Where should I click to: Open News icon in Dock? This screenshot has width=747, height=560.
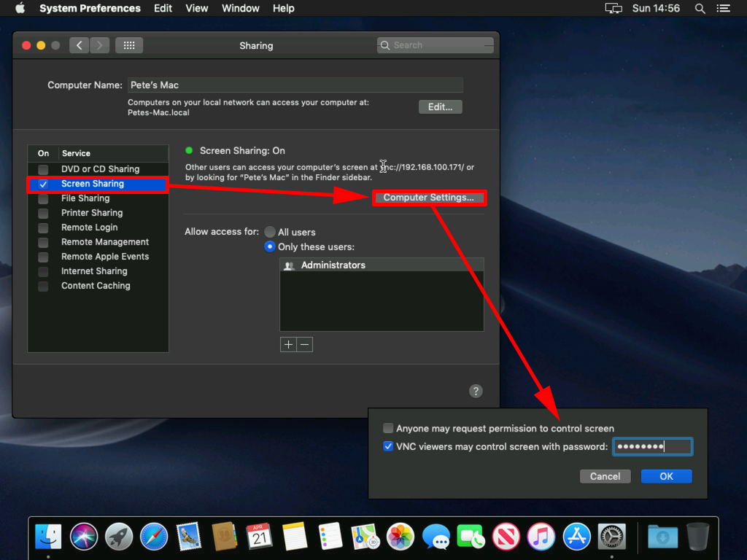(x=506, y=536)
